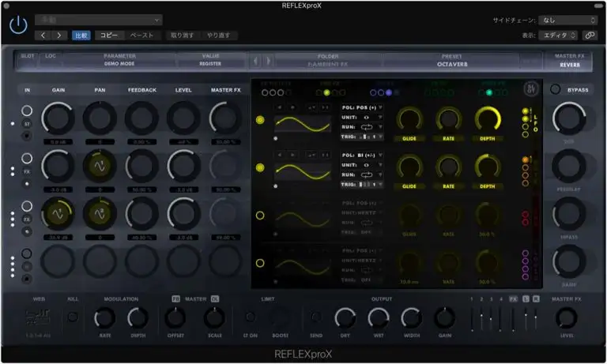Toggle the plugin power button
607x364 pixels.
coord(18,25)
